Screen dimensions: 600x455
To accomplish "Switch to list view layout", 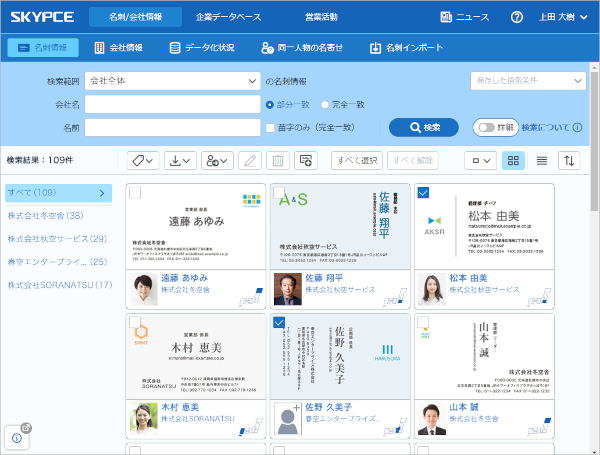I will click(542, 160).
